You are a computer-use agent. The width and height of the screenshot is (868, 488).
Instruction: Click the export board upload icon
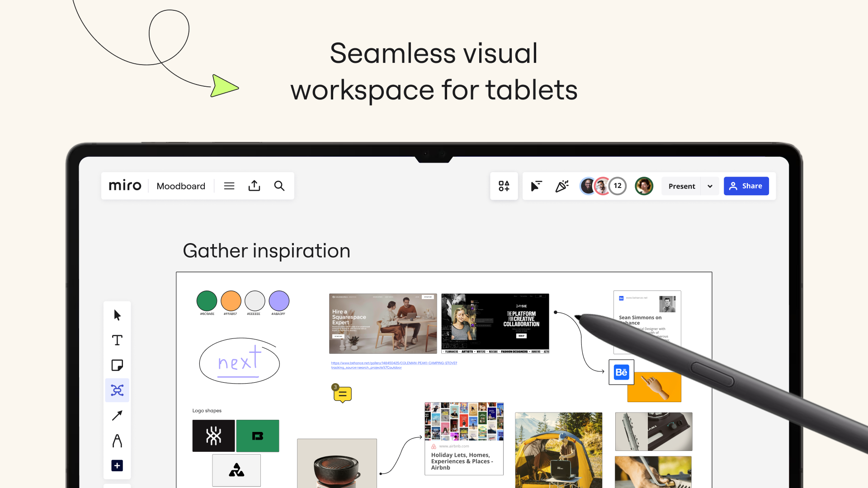[x=254, y=186]
